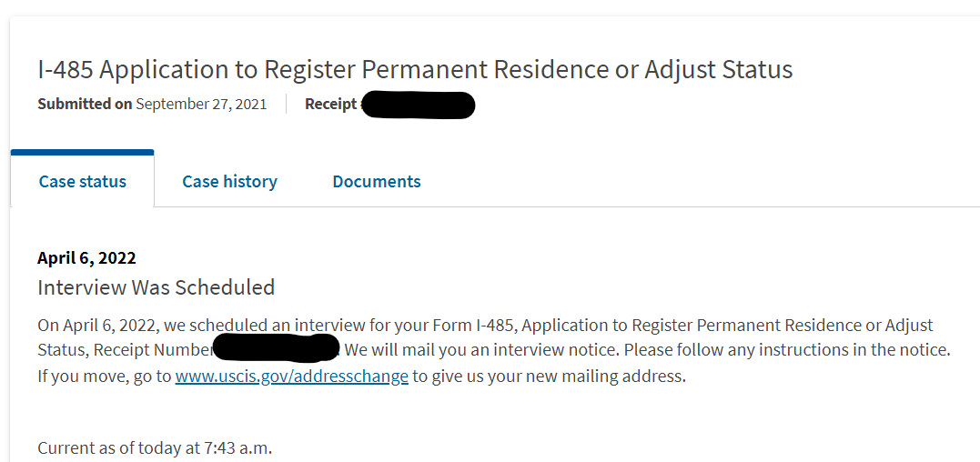
Task: Open the Case status tab
Action: tap(82, 182)
